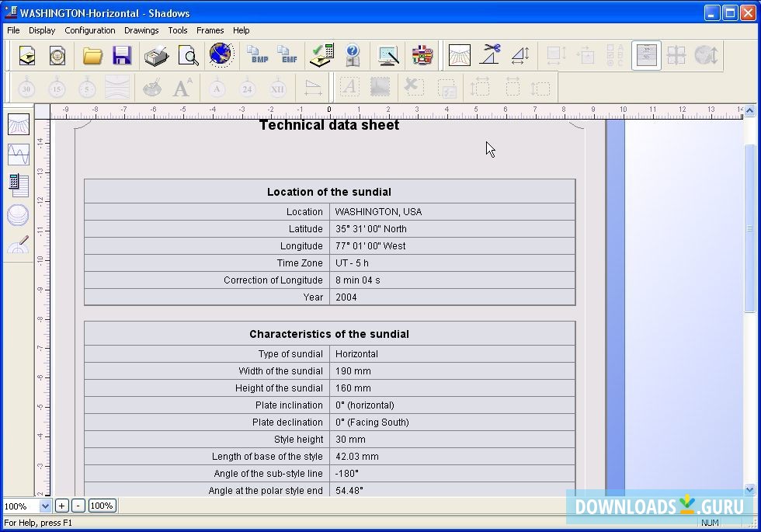The width and height of the screenshot is (761, 532).
Task: Toggle Roman numerals with the XII button
Action: coord(276,87)
